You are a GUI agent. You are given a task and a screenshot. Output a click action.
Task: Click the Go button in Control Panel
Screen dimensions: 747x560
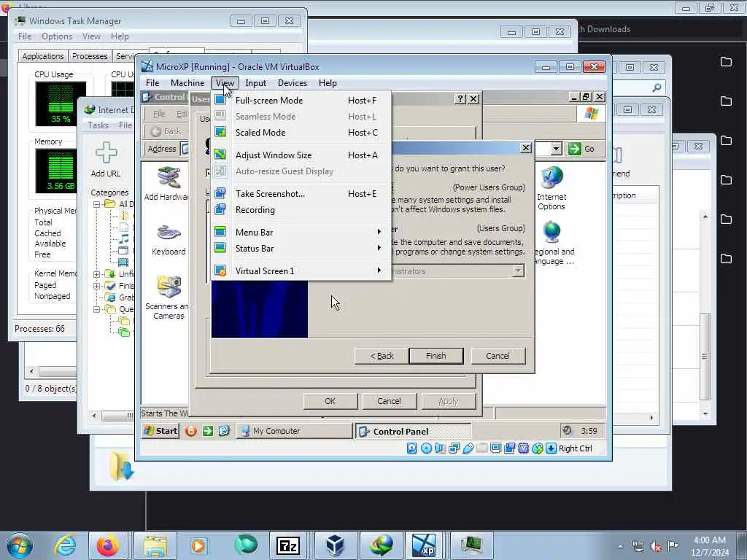[581, 149]
